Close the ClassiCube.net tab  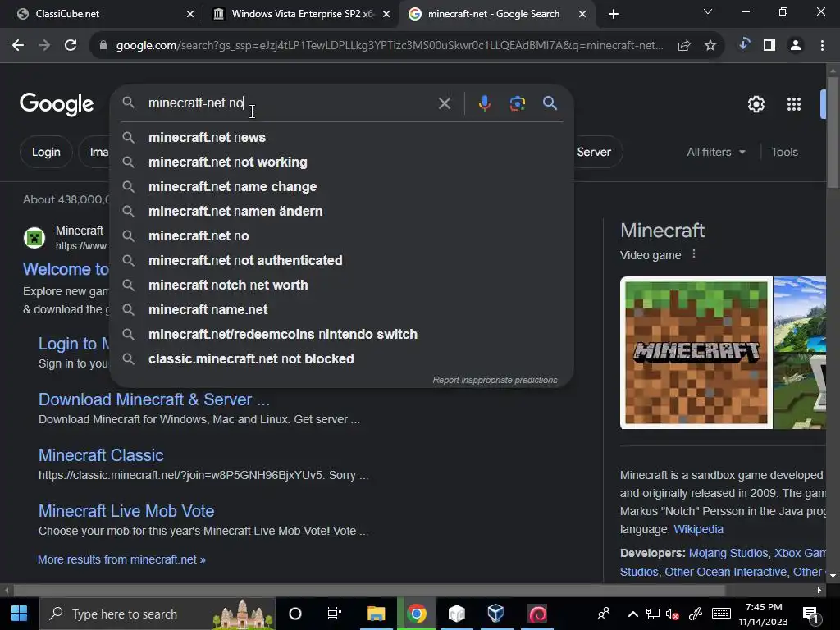189,14
